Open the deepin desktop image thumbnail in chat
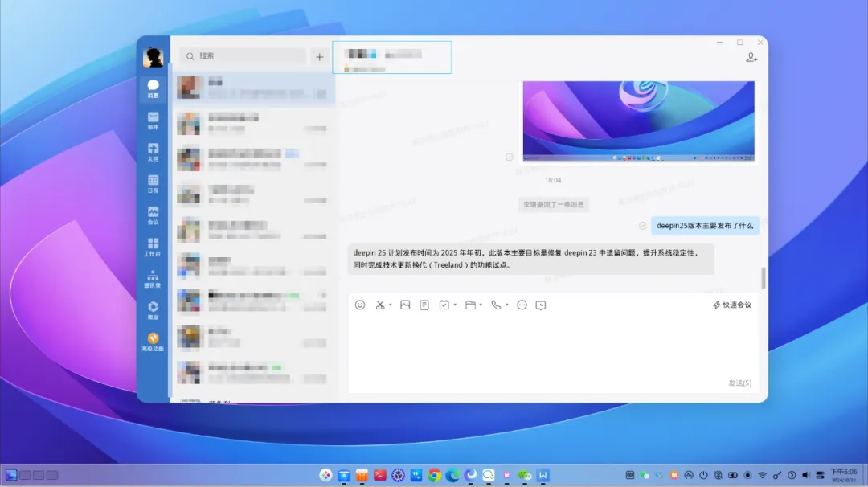The width and height of the screenshot is (868, 487). coord(638,121)
